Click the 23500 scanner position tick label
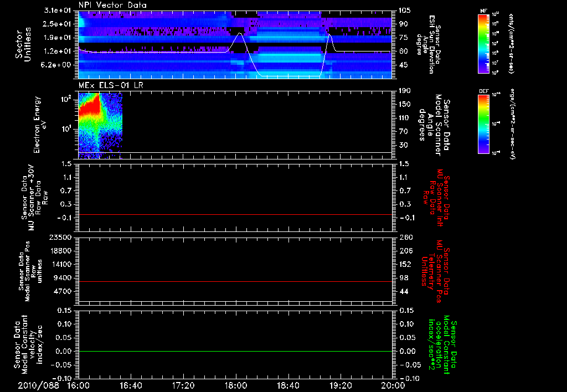Viewport: 567px width, 392px height. (61, 237)
